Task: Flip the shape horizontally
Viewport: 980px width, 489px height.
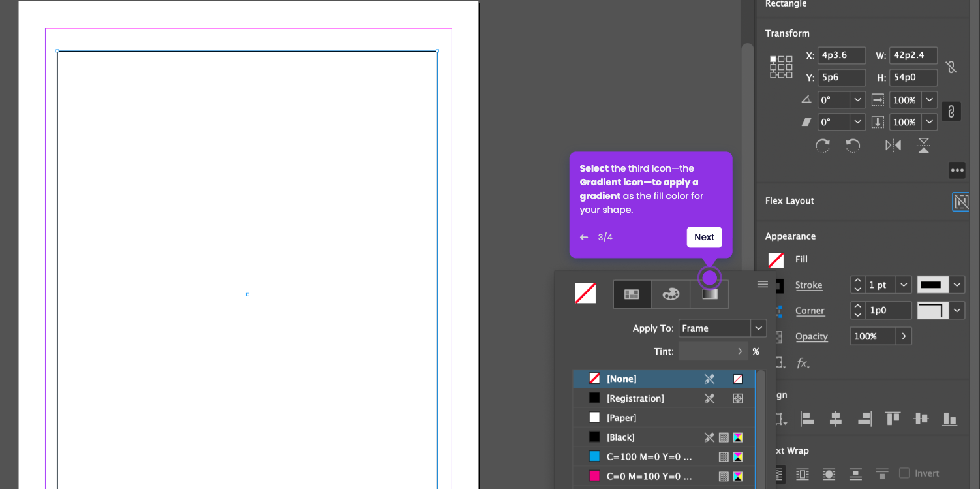Action: tap(893, 146)
